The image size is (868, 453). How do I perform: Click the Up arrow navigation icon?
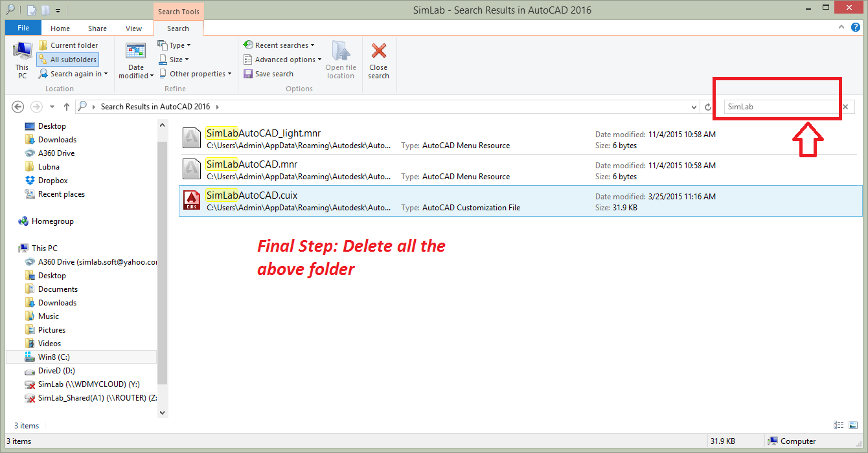point(67,107)
